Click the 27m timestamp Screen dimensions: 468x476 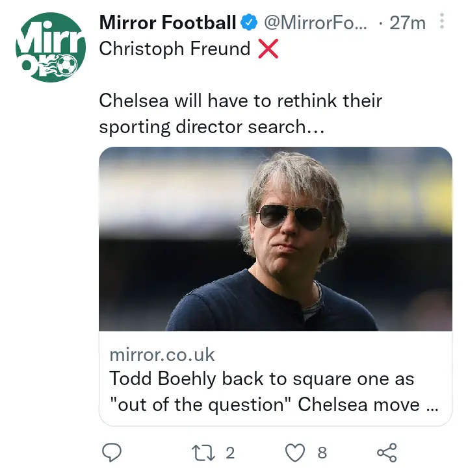(x=408, y=23)
